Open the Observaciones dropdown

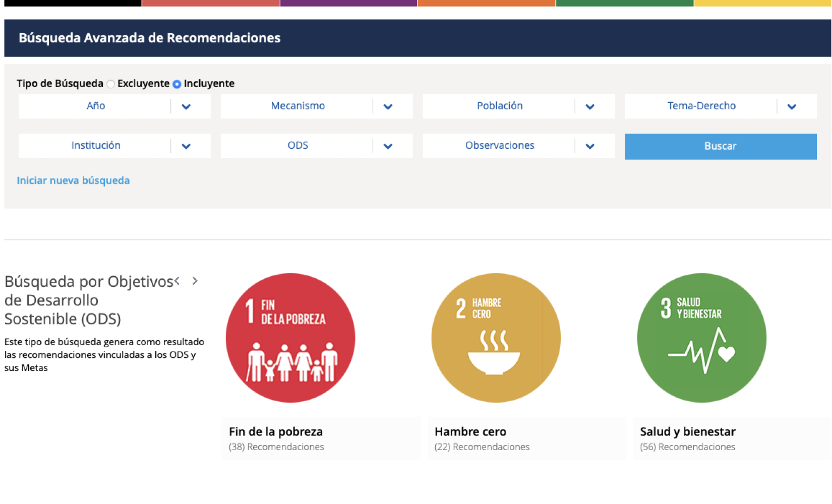click(x=518, y=146)
